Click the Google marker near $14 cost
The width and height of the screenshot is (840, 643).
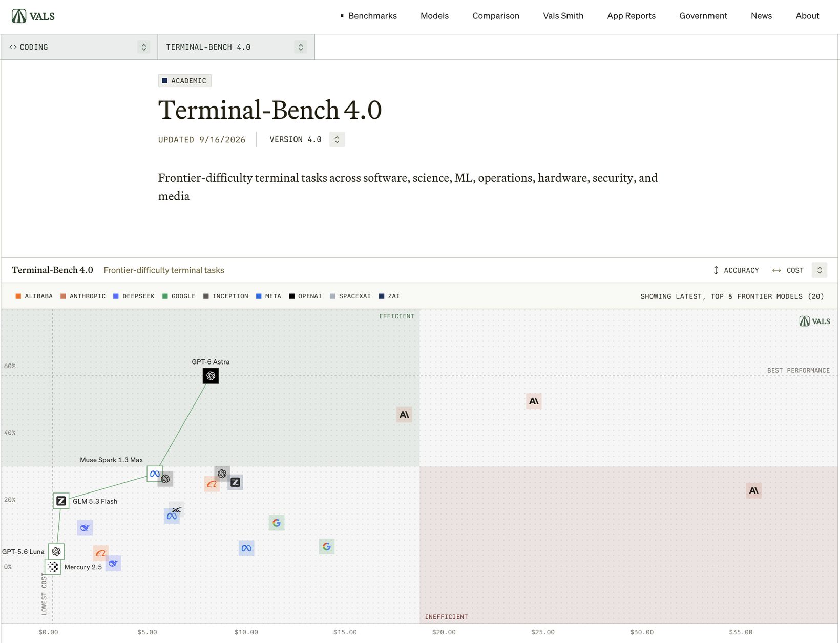point(327,547)
